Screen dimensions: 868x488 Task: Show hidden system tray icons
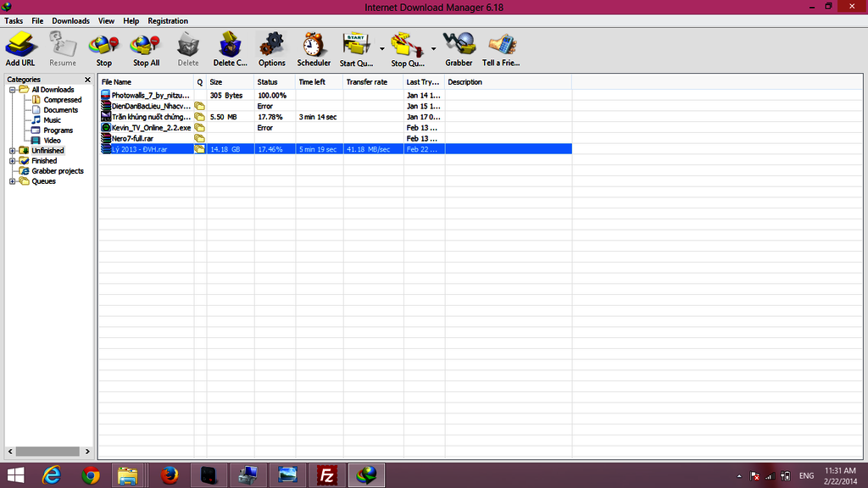(x=739, y=476)
